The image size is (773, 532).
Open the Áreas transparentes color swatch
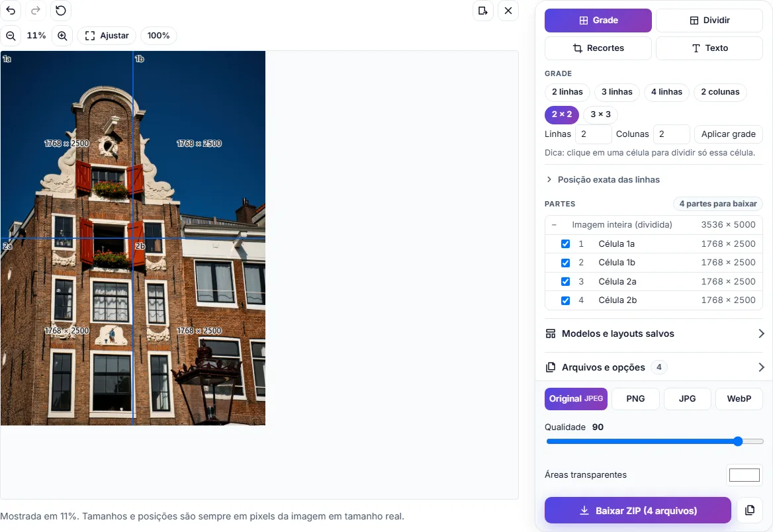745,475
